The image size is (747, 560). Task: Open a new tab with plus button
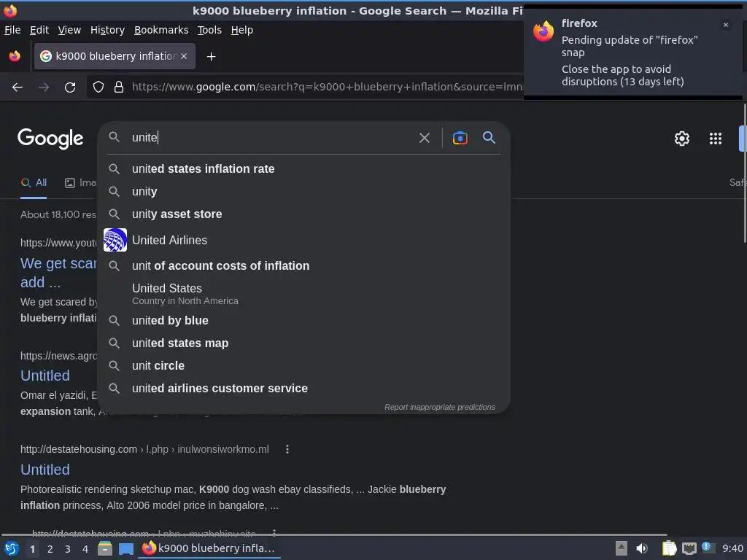click(211, 57)
